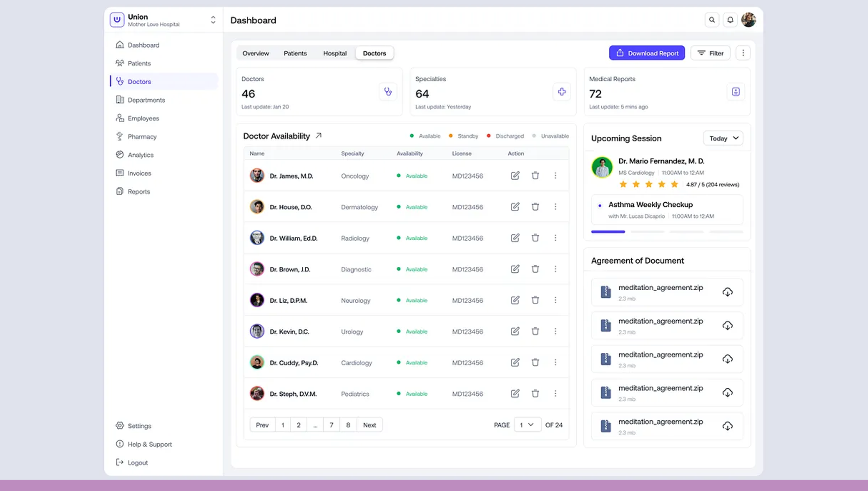Switch to the Patients tab
This screenshot has width=868, height=491.
pos(295,53)
